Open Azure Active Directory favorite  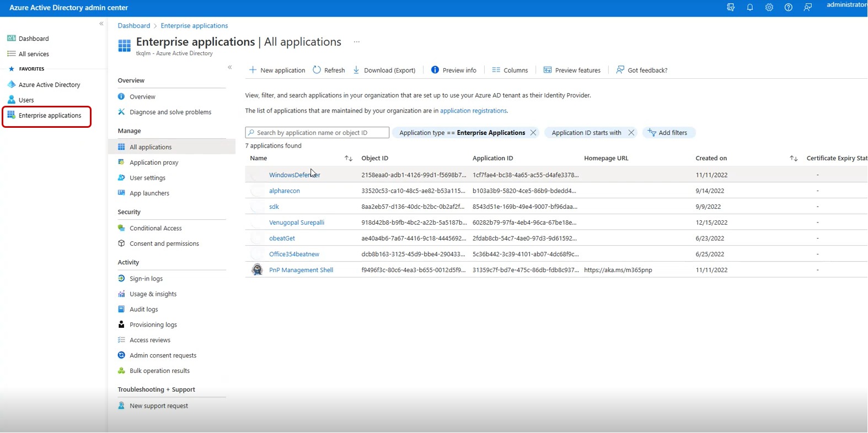[49, 85]
